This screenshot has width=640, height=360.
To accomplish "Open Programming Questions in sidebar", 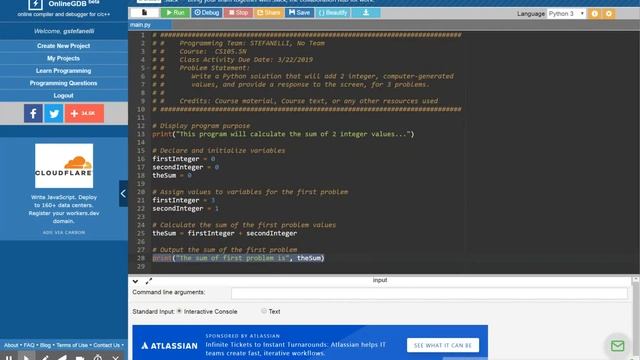I will 63,83.
